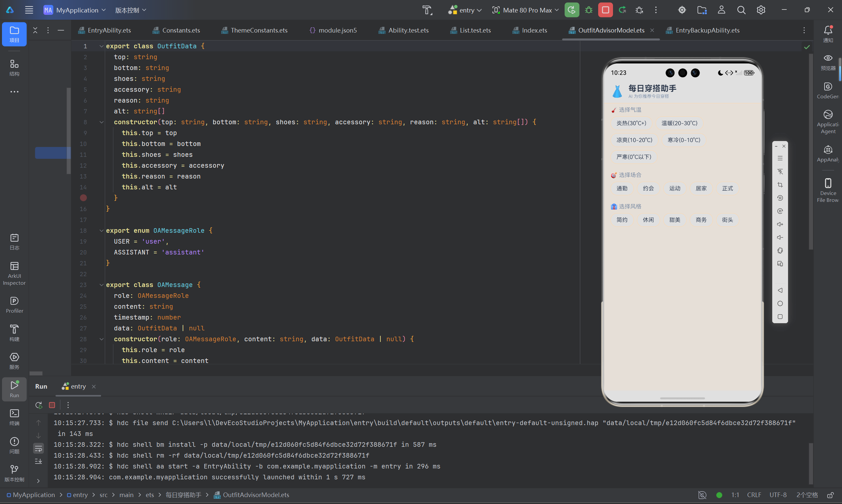This screenshot has height=504, width=842.
Task: Rerun entry in the Run panel
Action: pos(39,405)
